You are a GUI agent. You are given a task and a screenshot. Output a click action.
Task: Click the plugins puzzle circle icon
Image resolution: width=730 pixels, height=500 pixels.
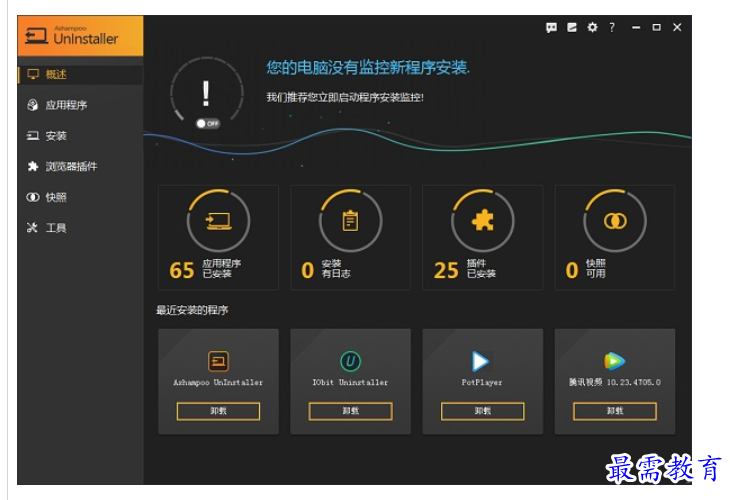[x=483, y=221]
